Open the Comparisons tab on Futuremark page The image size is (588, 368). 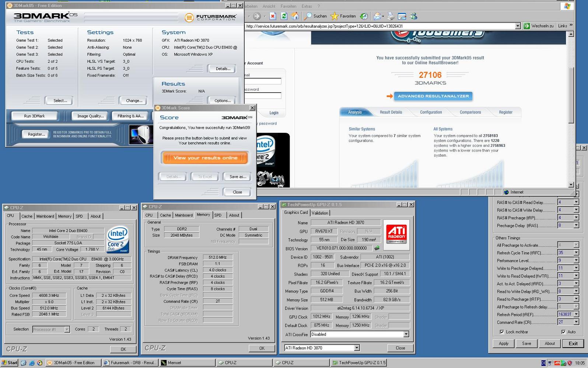click(470, 112)
